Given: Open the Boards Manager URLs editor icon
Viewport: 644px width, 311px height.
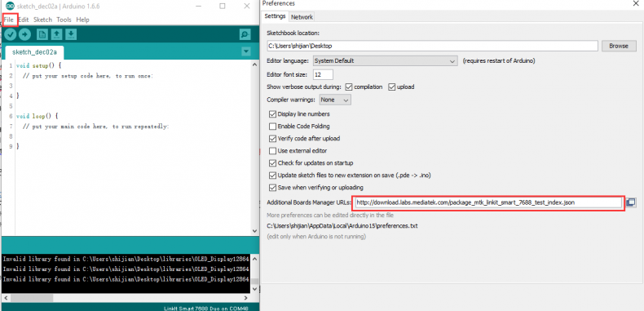Looking at the screenshot, I should tap(631, 202).
